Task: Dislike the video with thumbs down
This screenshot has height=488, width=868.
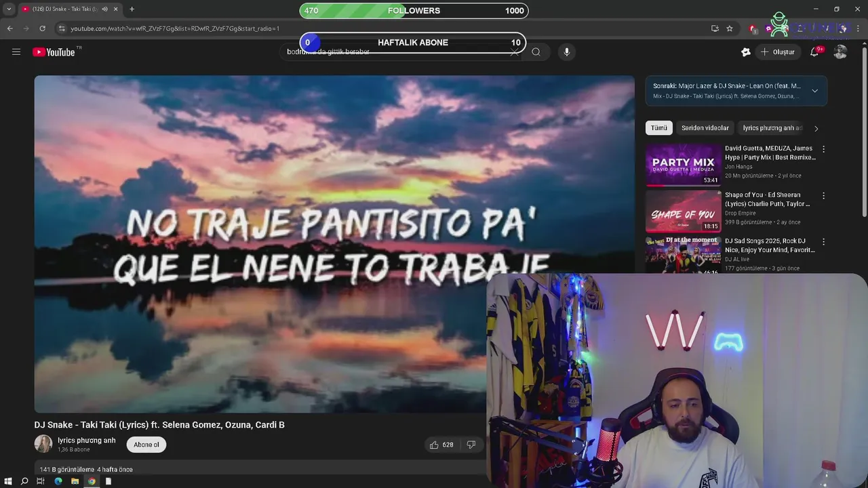Action: [471, 445]
